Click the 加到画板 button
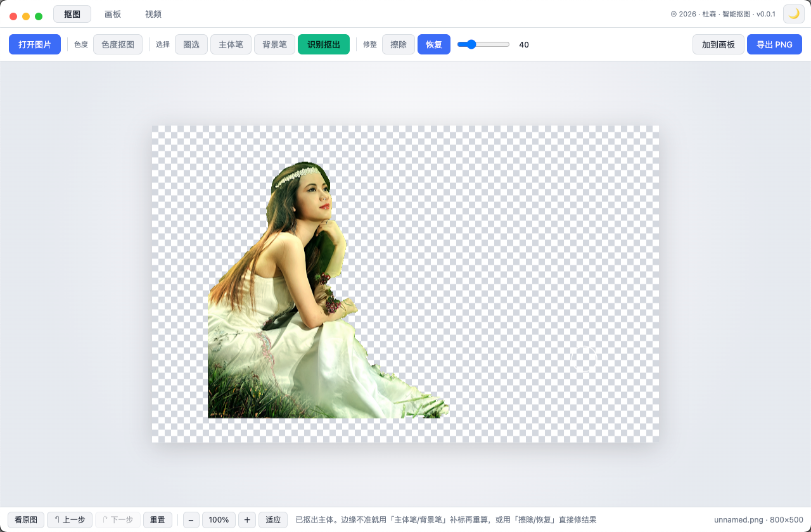The height and width of the screenshot is (532, 811). coord(718,44)
